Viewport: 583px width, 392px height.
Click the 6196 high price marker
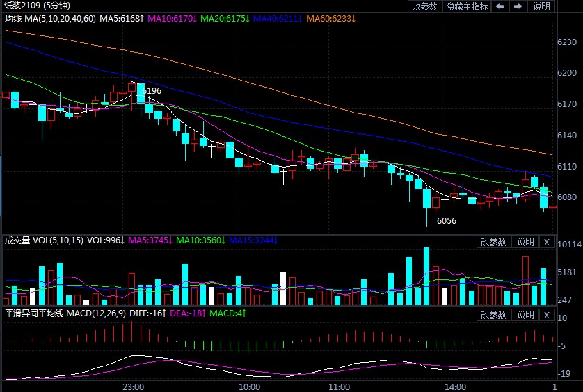click(x=152, y=91)
